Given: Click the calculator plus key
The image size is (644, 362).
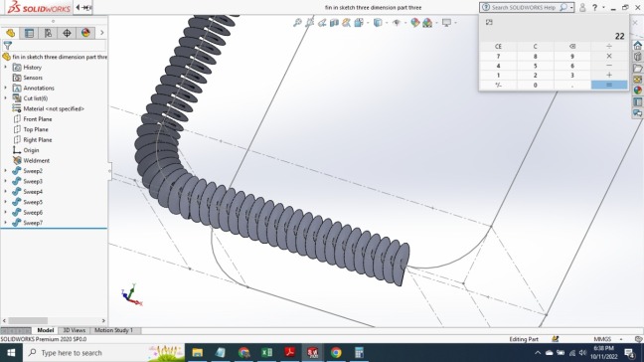Looking at the screenshot, I should [x=609, y=76].
